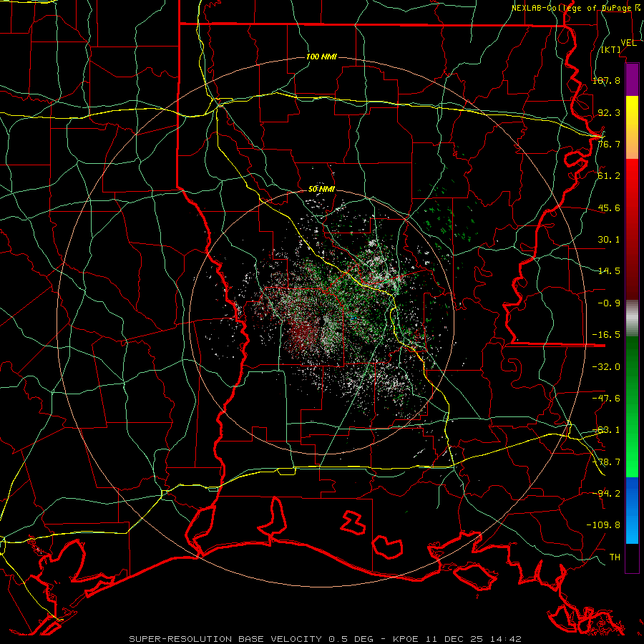Click the TH legend label

615,557
